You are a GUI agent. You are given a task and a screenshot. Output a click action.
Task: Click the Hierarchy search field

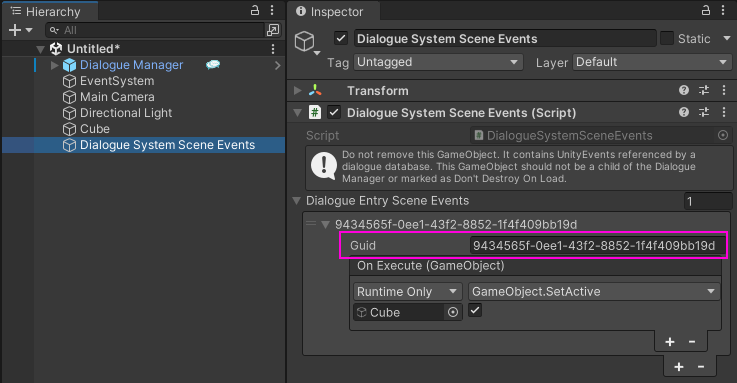[155, 30]
